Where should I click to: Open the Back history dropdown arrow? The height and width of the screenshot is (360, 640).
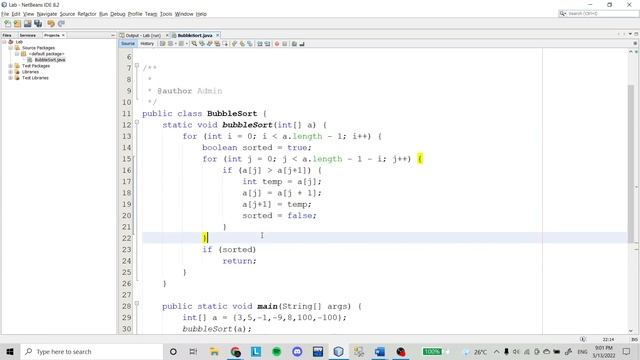tap(176, 44)
